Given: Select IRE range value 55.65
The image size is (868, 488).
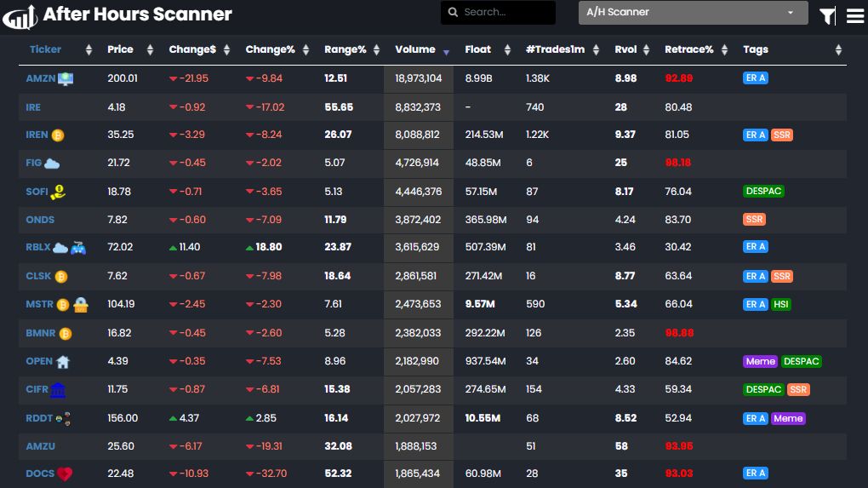Looking at the screenshot, I should tap(339, 107).
